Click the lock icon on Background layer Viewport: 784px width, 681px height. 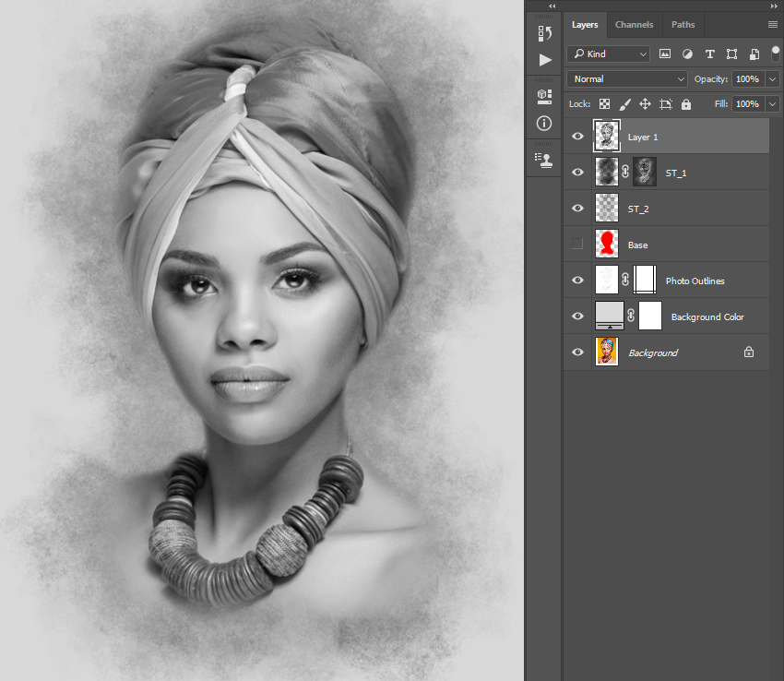(749, 352)
